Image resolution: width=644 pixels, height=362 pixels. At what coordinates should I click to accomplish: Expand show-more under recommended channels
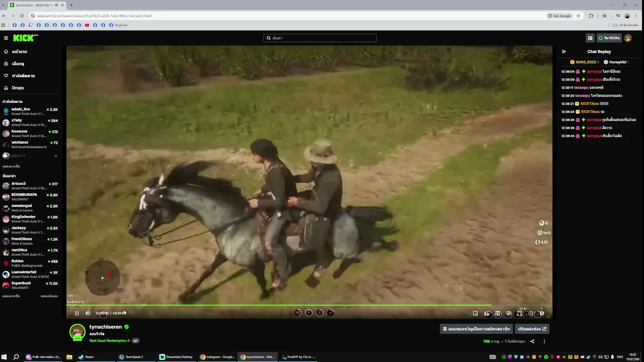point(11,296)
